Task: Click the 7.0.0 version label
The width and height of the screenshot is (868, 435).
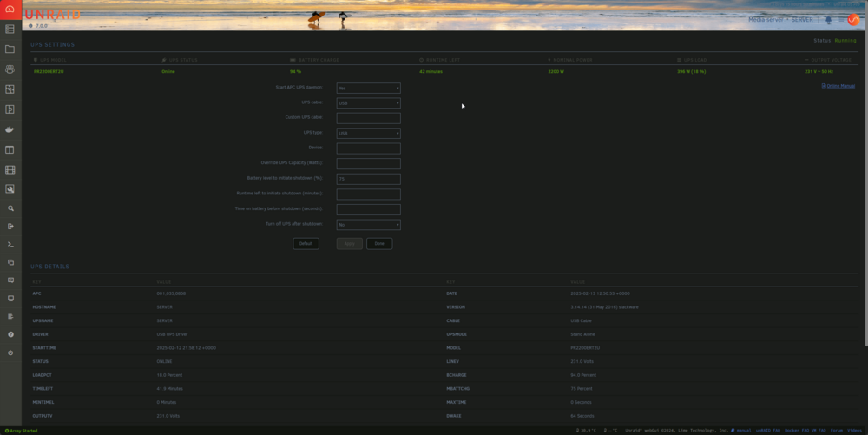Action: [x=42, y=26]
